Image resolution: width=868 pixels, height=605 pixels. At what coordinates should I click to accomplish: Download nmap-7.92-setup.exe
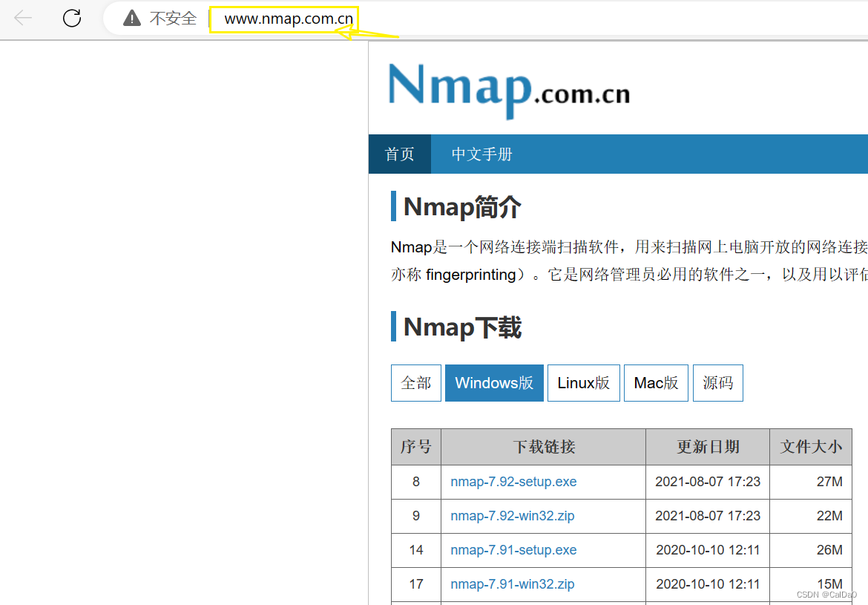[513, 482]
